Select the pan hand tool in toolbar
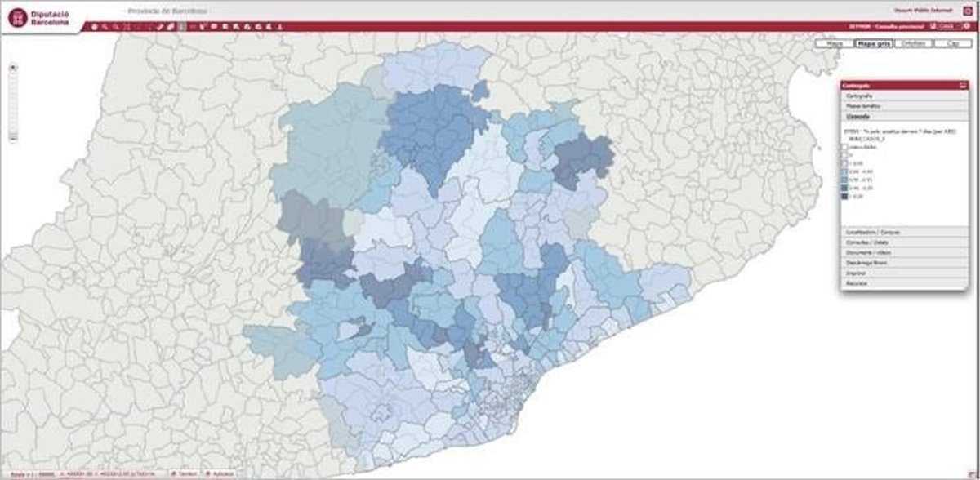This screenshot has width=980, height=480. [x=94, y=27]
